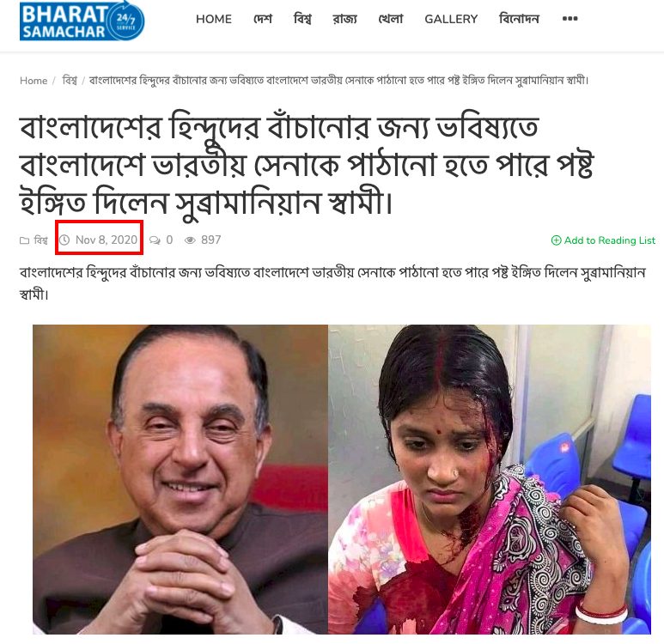Open the three-dots more menu
The image size is (664, 644).
pyautogui.click(x=570, y=19)
